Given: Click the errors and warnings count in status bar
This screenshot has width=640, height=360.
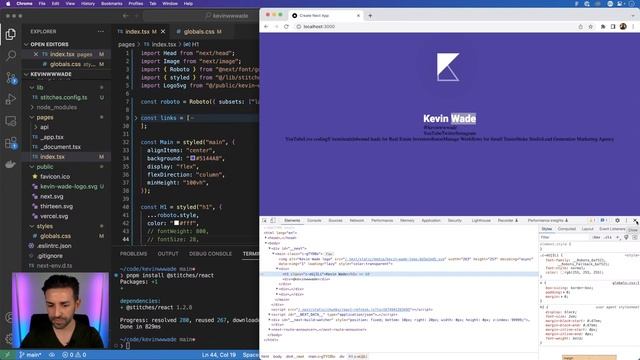Looking at the screenshot, I should coord(74,355).
